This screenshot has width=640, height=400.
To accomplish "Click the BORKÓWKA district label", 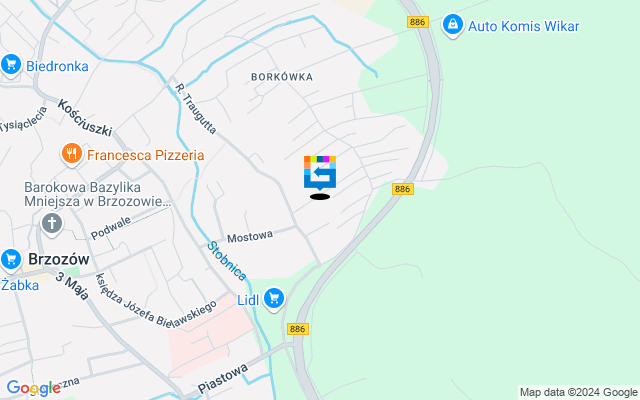I will (282, 77).
